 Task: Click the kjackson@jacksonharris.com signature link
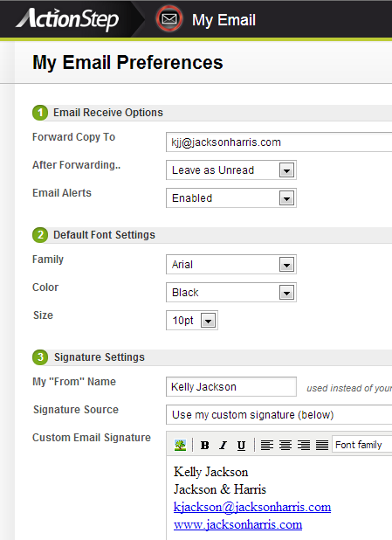[x=252, y=507]
